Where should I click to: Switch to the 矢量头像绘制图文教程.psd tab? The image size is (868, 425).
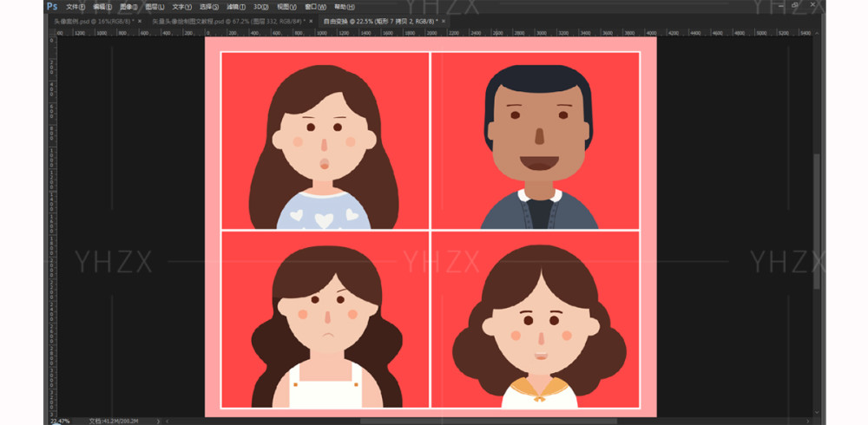(228, 21)
